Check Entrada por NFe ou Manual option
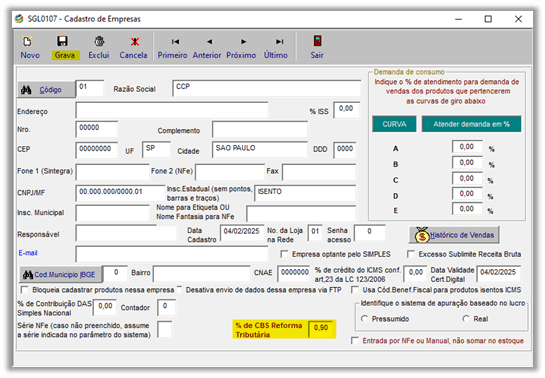This screenshot has height=378, width=545. [x=355, y=341]
